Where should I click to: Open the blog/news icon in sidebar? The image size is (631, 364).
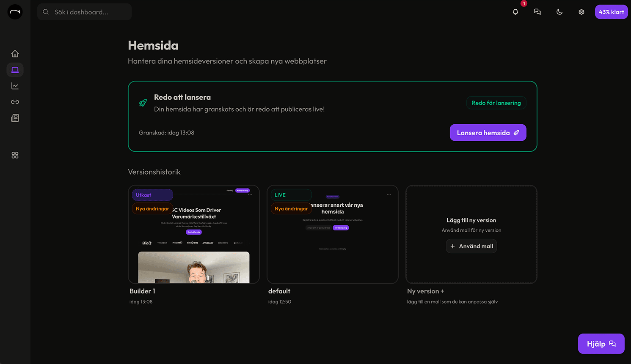pos(15,118)
